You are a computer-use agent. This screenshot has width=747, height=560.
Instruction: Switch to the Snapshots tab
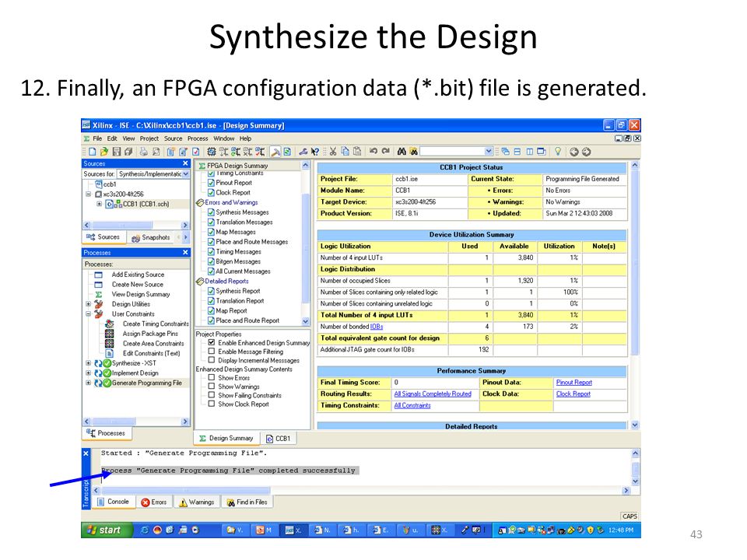(151, 237)
